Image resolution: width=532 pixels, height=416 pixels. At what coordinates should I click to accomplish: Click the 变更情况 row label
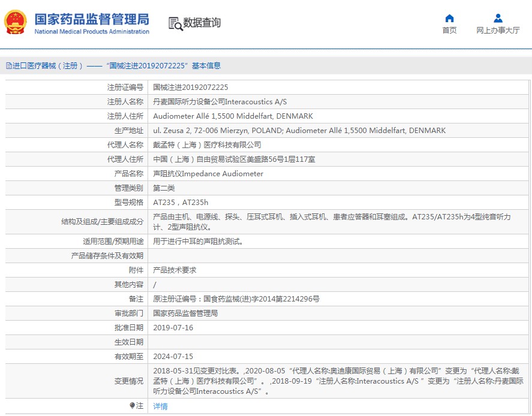(129, 381)
